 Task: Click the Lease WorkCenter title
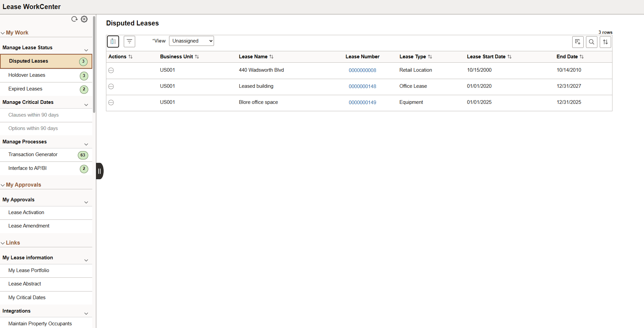[x=32, y=7]
